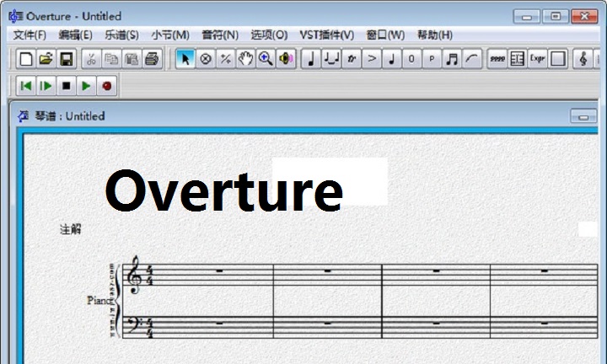Open the tied notes group palette
Image resolution: width=607 pixels, height=364 pixels.
(331, 59)
